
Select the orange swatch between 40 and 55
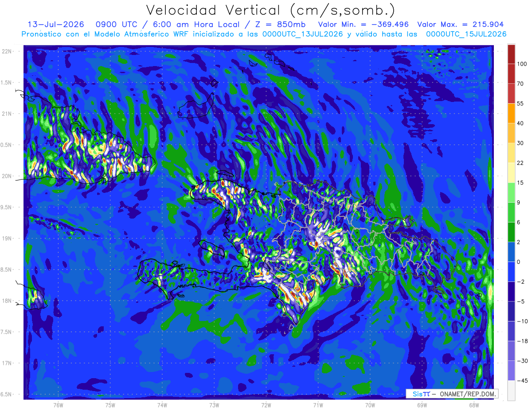[x=512, y=113]
